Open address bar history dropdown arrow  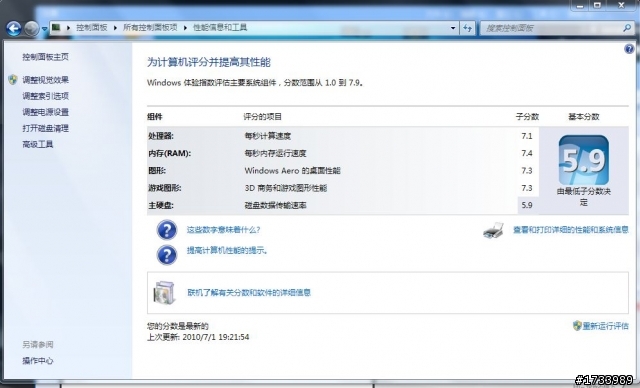coord(453,28)
